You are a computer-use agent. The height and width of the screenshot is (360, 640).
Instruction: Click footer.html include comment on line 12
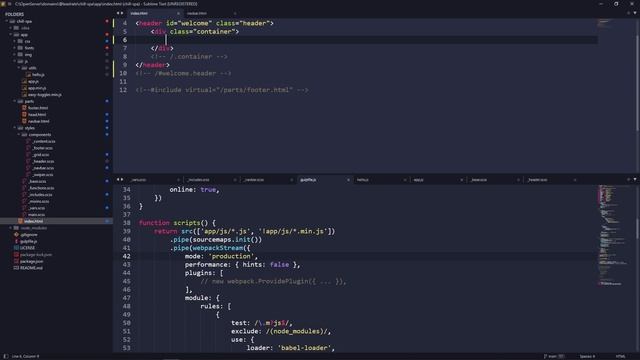point(222,90)
